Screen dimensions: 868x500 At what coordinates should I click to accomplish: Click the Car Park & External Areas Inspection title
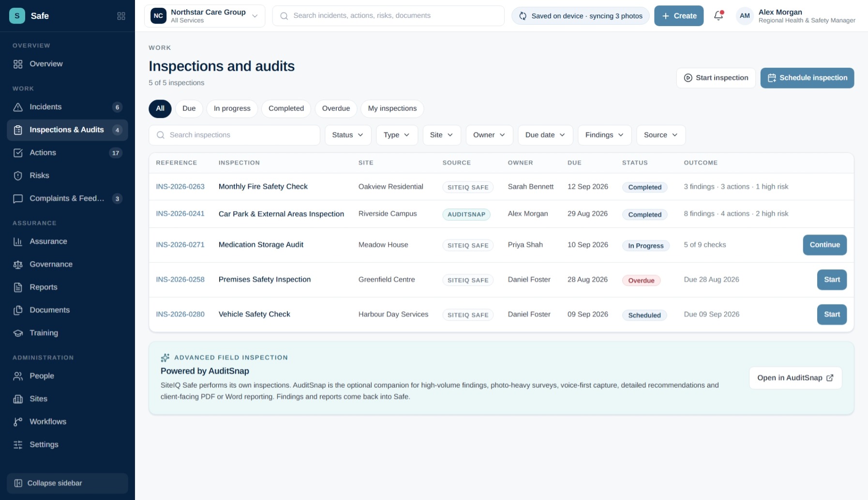[x=281, y=214]
